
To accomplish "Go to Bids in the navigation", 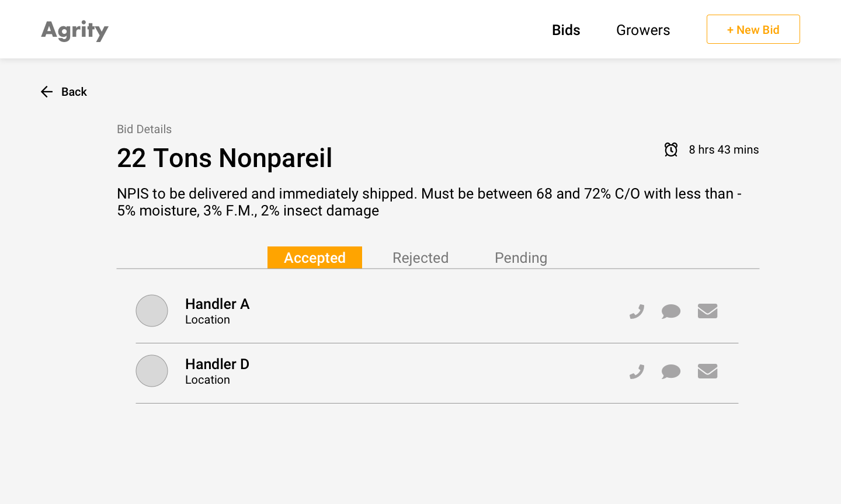I will click(566, 30).
